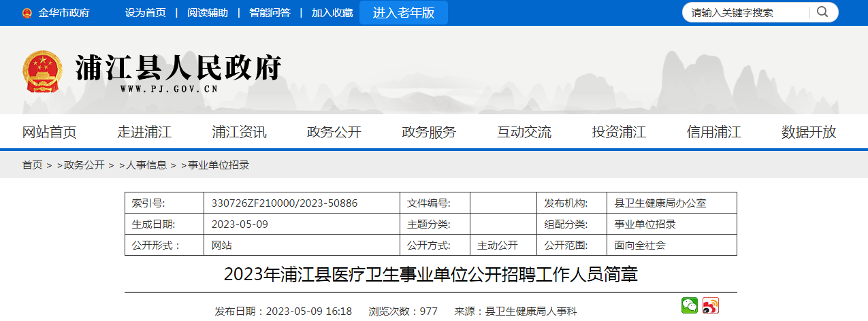Image resolution: width=868 pixels, height=321 pixels.
Task: Click the Weibo share icon
Action: point(711,306)
